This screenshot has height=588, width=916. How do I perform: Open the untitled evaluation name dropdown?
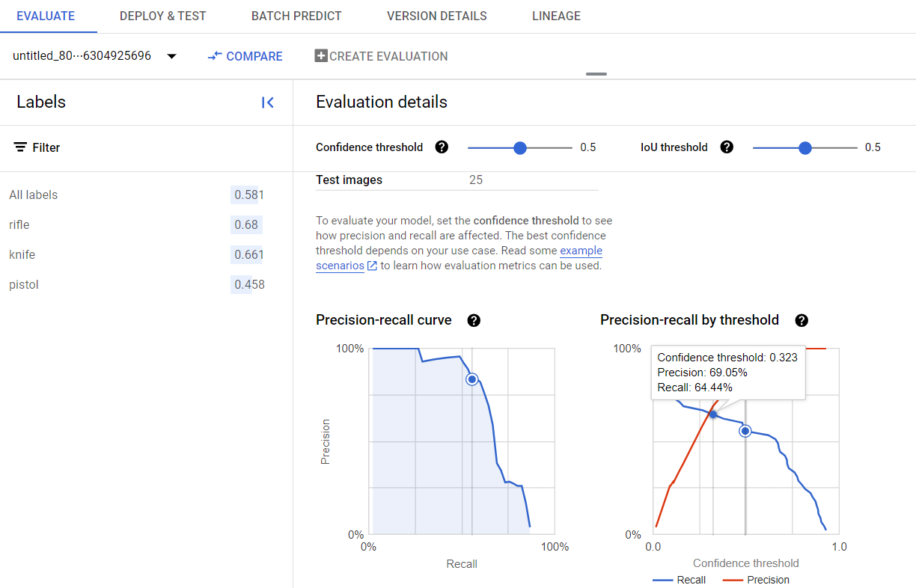pos(82,56)
